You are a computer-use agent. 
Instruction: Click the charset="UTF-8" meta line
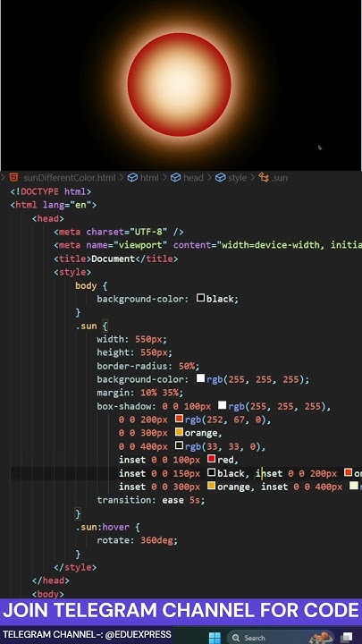coord(119,232)
